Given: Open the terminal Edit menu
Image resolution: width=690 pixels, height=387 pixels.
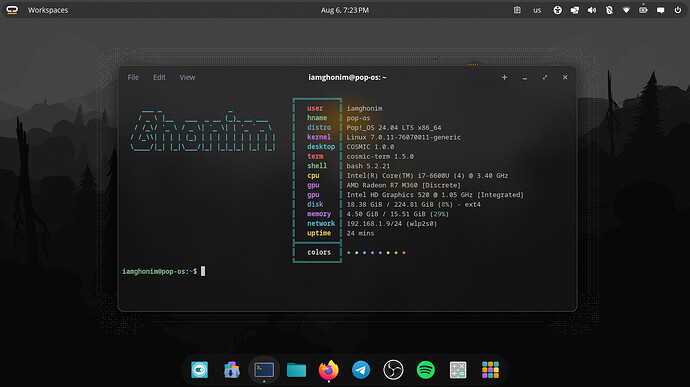Looking at the screenshot, I should (159, 77).
